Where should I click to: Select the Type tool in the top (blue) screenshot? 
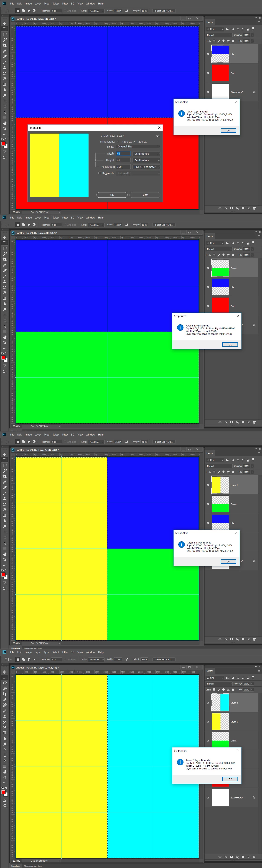5,106
